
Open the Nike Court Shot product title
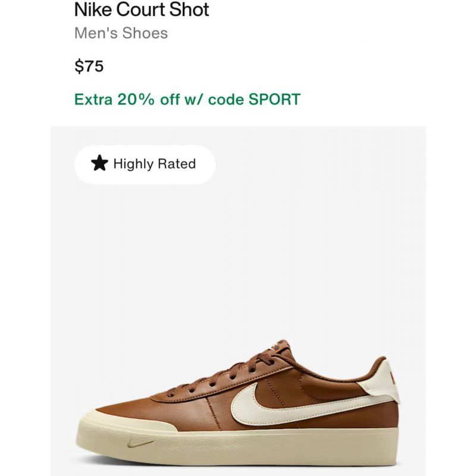(x=142, y=10)
